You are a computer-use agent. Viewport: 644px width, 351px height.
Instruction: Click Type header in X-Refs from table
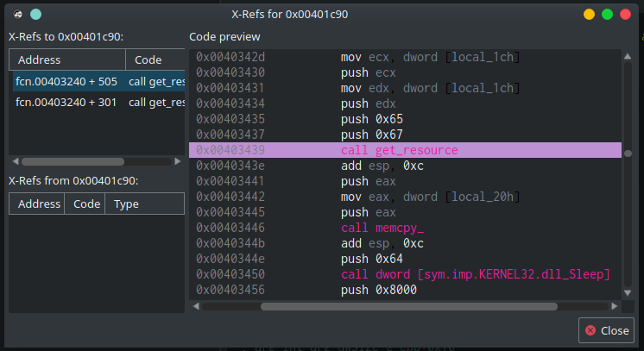point(143,204)
